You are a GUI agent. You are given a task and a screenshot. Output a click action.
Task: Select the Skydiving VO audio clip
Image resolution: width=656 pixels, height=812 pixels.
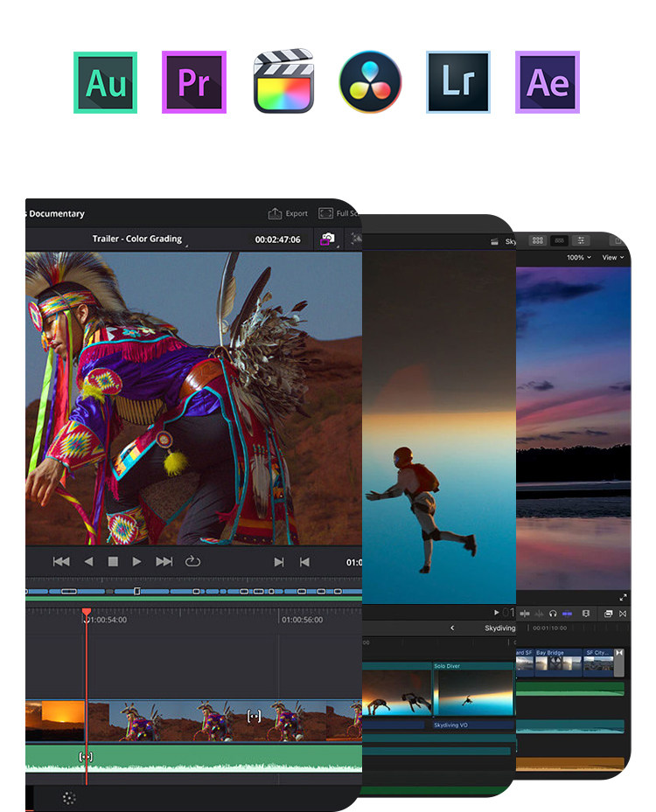(x=473, y=725)
